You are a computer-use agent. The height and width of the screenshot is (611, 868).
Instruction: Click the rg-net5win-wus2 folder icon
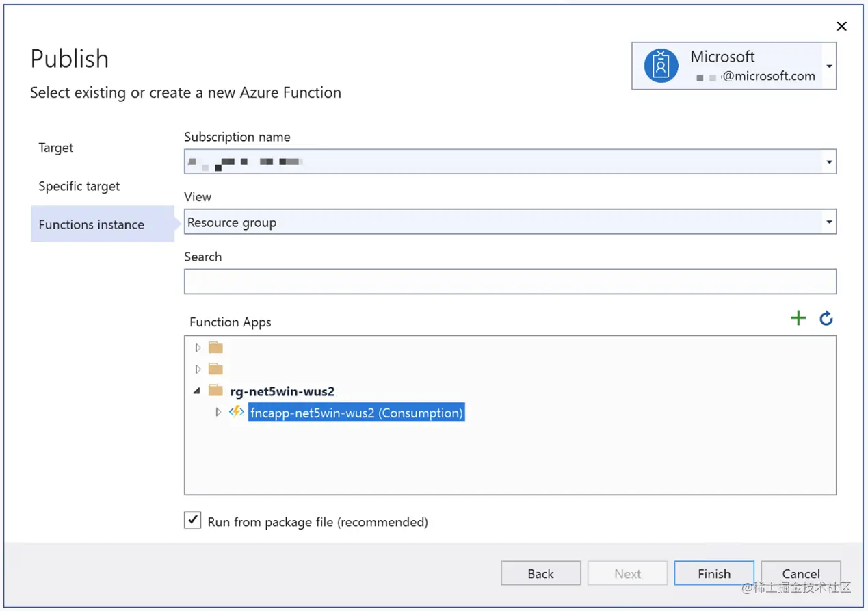pyautogui.click(x=216, y=391)
